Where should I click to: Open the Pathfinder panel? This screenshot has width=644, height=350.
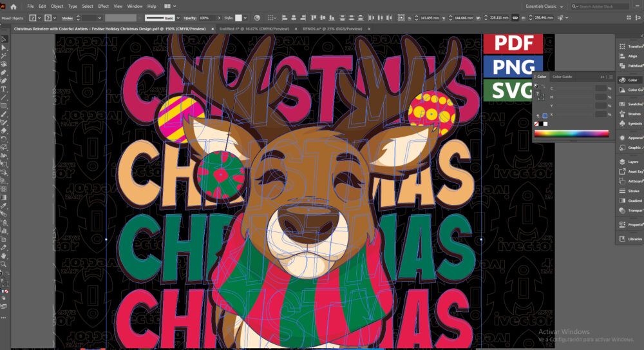click(x=632, y=66)
